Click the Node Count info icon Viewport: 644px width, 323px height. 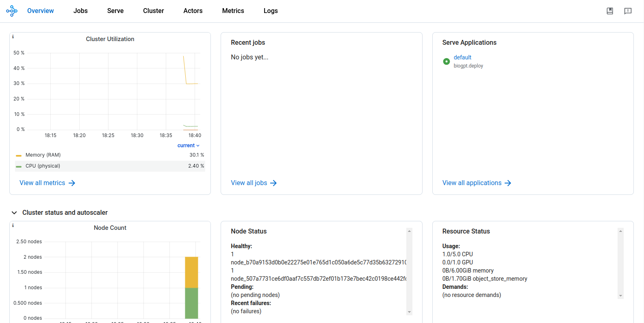(13, 225)
